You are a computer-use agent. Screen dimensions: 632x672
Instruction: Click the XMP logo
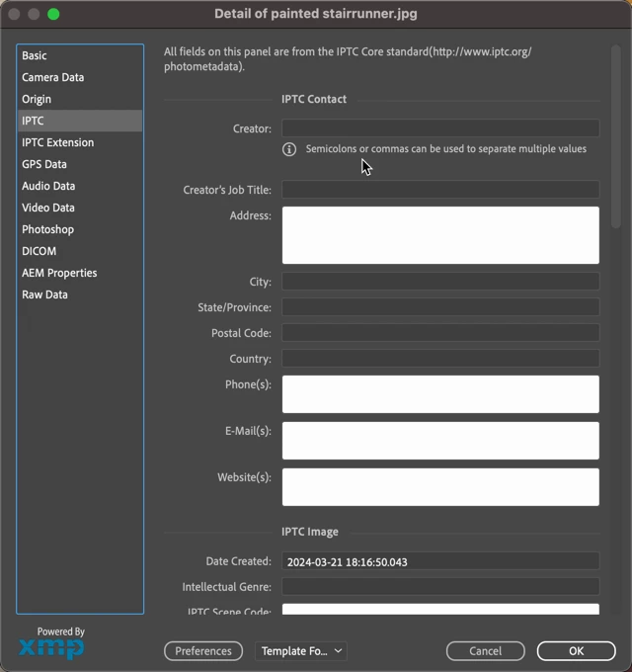tap(51, 648)
